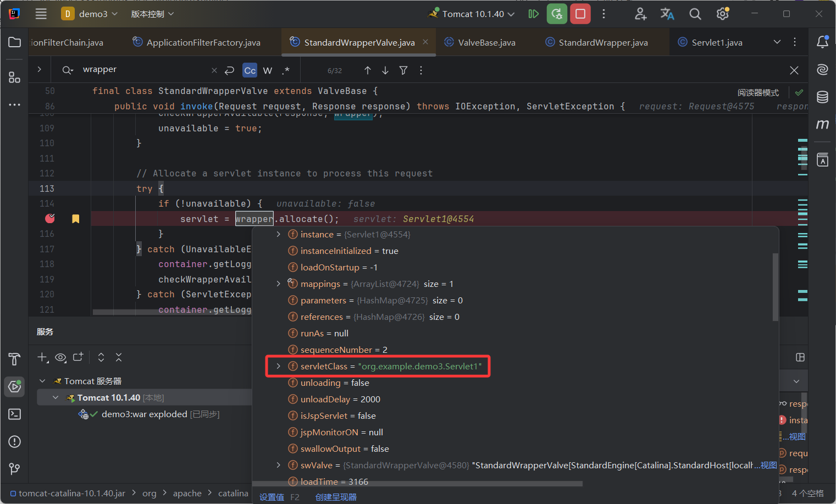Screen dimensions: 836x504
Task: Open the Terminal tool window
Action: 15,414
